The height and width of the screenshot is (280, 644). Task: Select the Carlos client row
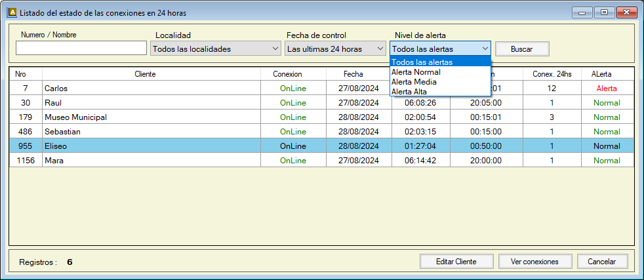[151, 88]
